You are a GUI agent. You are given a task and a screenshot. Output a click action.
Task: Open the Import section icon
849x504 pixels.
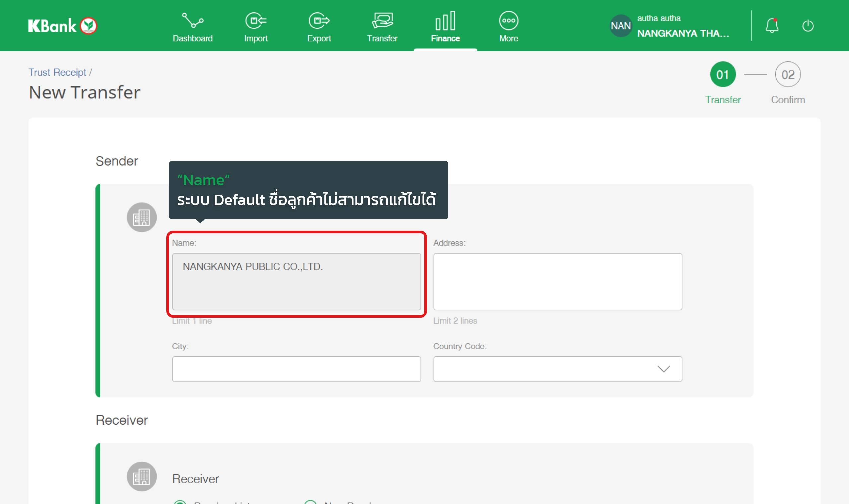coord(256,20)
